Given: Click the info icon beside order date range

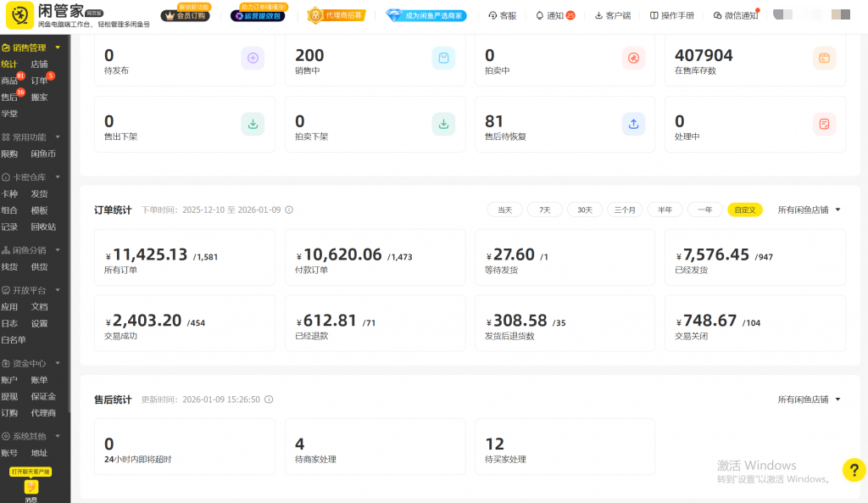Looking at the screenshot, I should coord(289,210).
